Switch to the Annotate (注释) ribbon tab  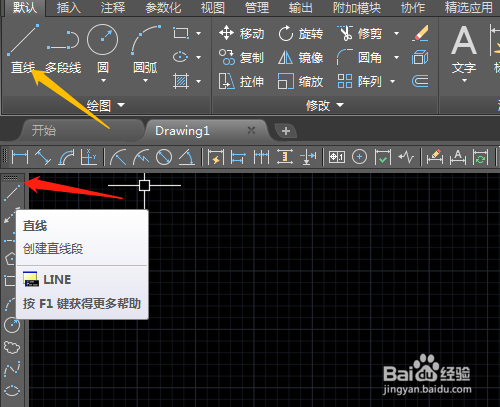pyautogui.click(x=113, y=8)
